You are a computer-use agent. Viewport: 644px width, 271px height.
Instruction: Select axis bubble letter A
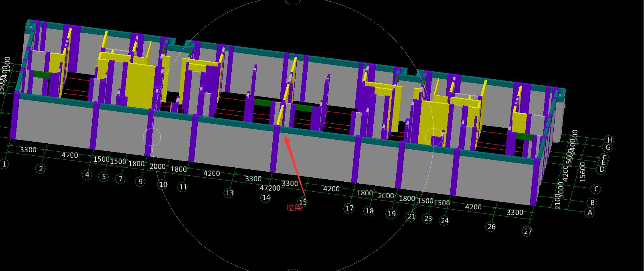click(589, 213)
